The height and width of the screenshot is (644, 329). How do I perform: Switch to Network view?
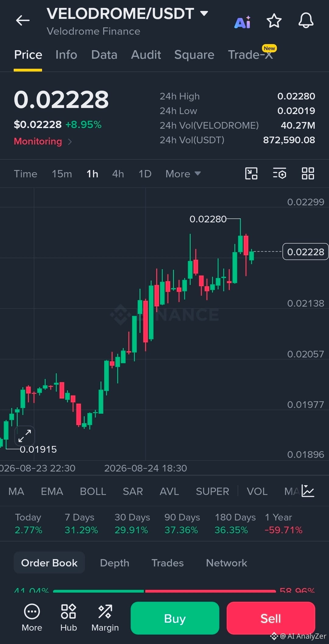(226, 563)
